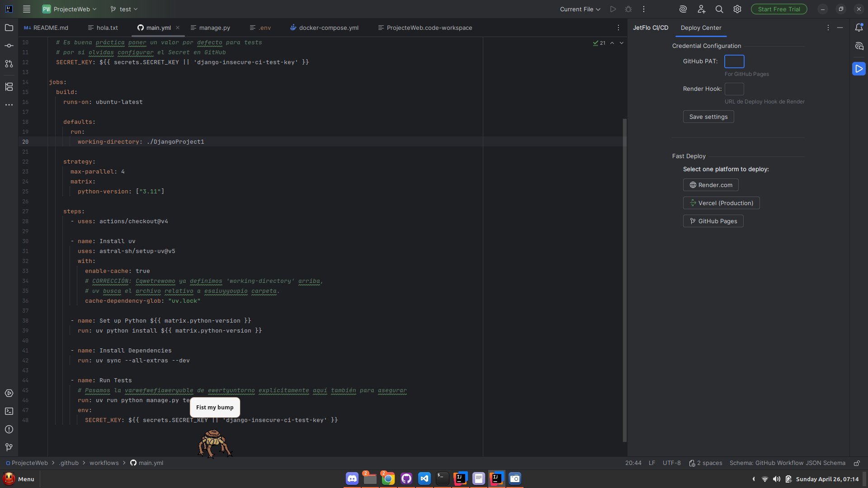Open the Git tool window icon
This screenshot has height=488, width=868.
coord(9,447)
